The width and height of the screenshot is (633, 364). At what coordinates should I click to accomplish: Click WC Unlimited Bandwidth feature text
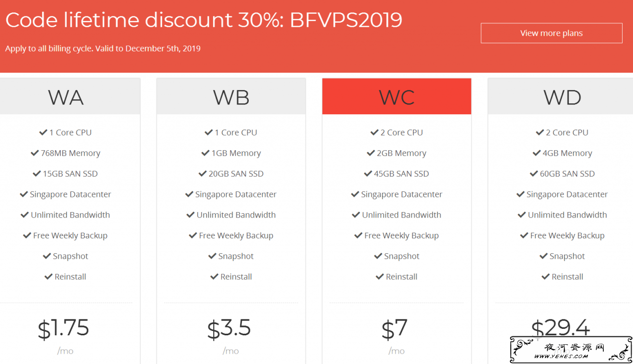coord(402,215)
